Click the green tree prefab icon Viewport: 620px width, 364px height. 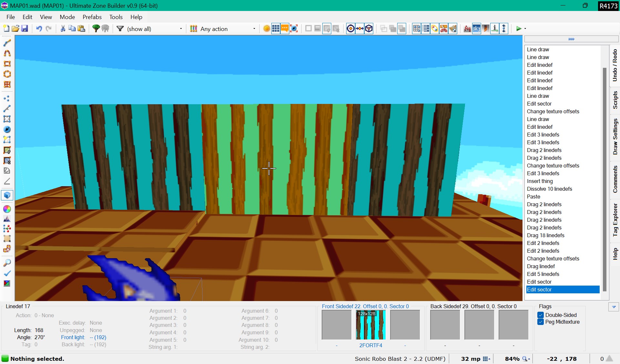click(x=96, y=29)
